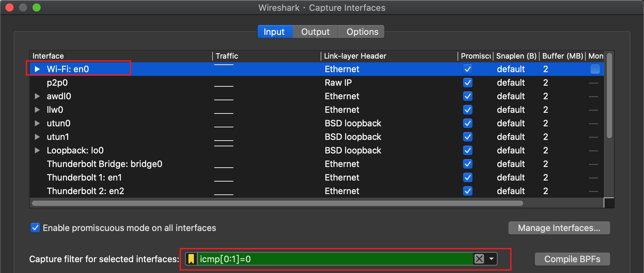Expand the awdl0 interface details
644x273 pixels.
[x=37, y=96]
